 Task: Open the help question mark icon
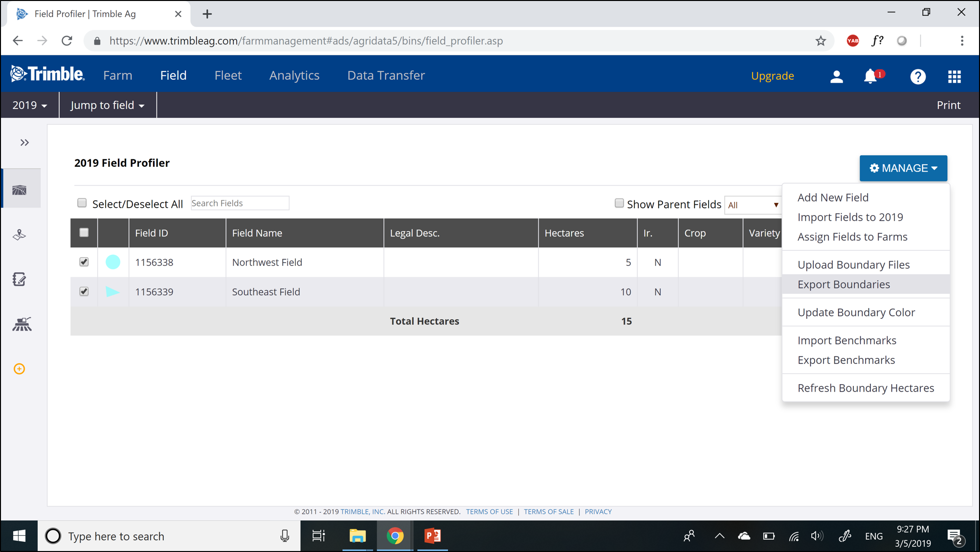click(918, 76)
